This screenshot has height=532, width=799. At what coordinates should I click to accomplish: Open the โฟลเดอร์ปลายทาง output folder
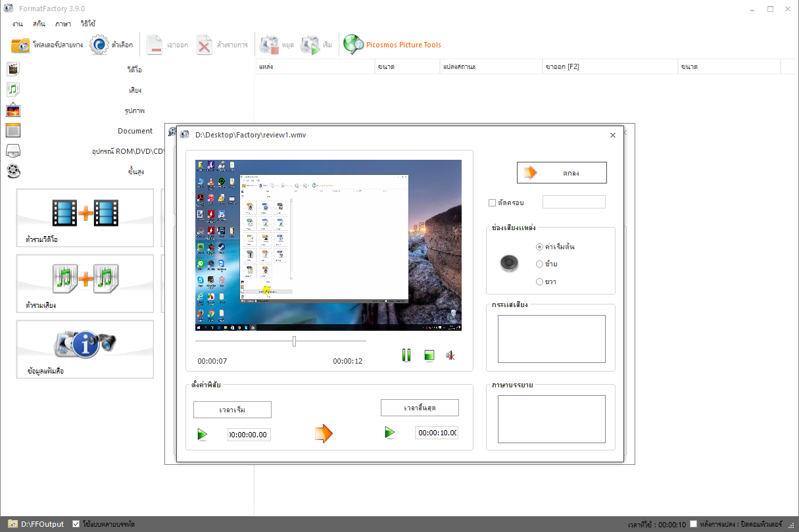[x=47, y=45]
